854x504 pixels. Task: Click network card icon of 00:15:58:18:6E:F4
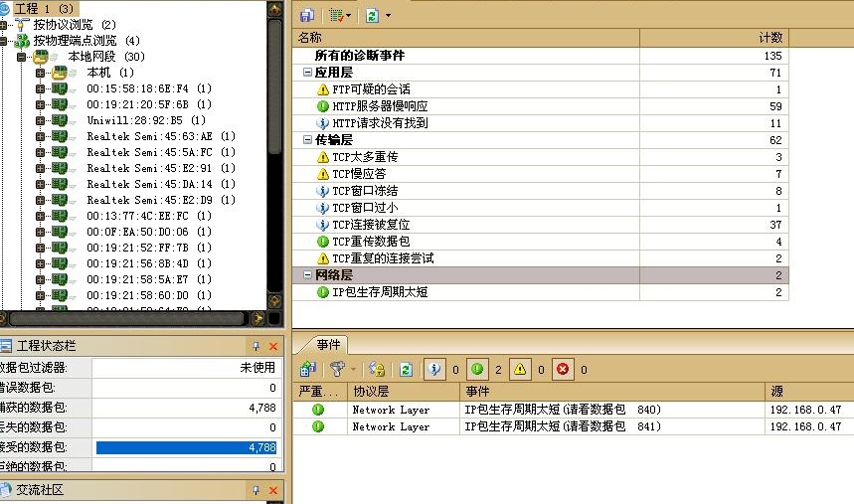pos(60,88)
